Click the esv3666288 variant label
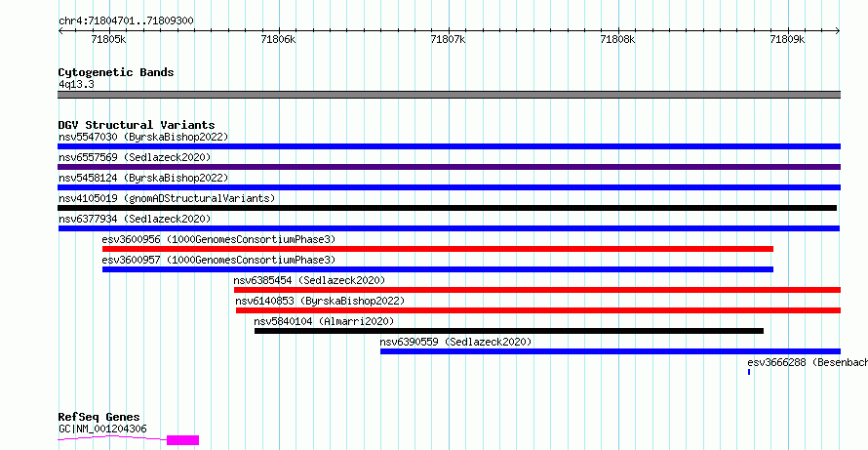The height and width of the screenshot is (450, 868). [808, 362]
